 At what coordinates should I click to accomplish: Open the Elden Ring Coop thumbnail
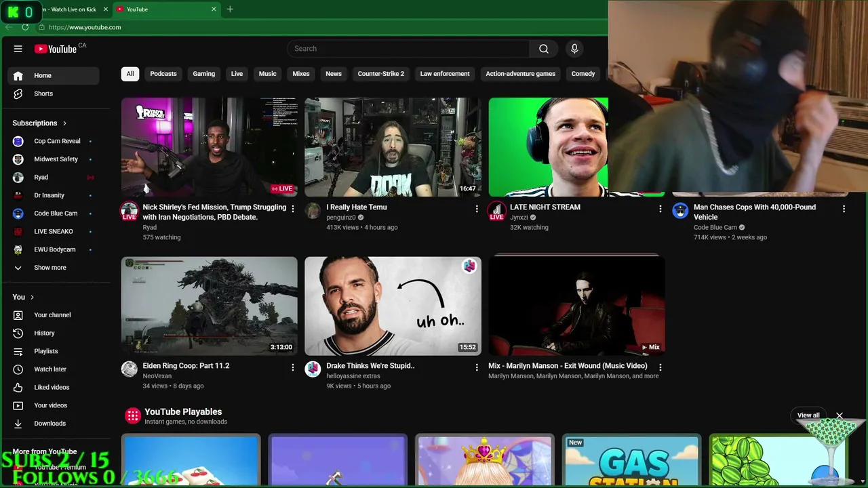tap(210, 306)
